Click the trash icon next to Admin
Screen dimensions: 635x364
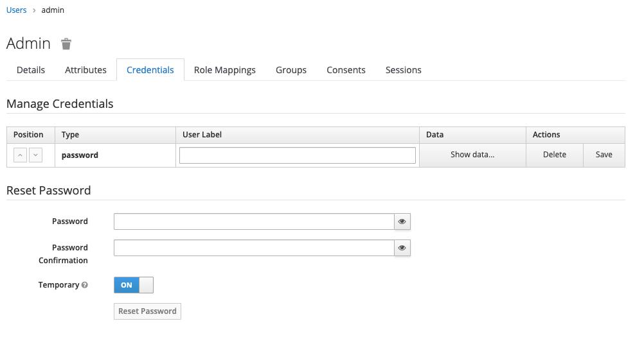coord(66,44)
